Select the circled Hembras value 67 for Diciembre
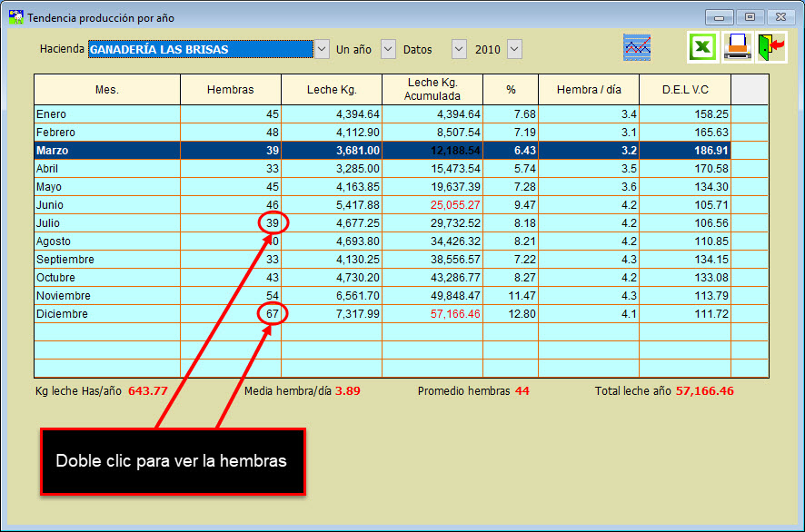The image size is (805, 532). [272, 314]
